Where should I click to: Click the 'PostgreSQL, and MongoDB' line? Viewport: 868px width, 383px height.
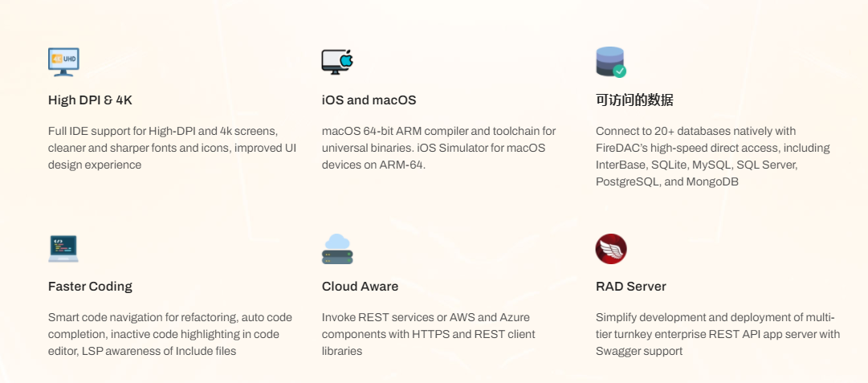[667, 181]
